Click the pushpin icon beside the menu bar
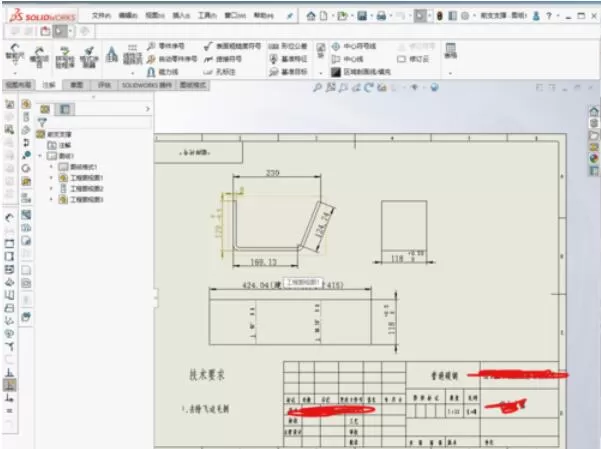Viewport: 601px width, 449px height. [x=290, y=16]
